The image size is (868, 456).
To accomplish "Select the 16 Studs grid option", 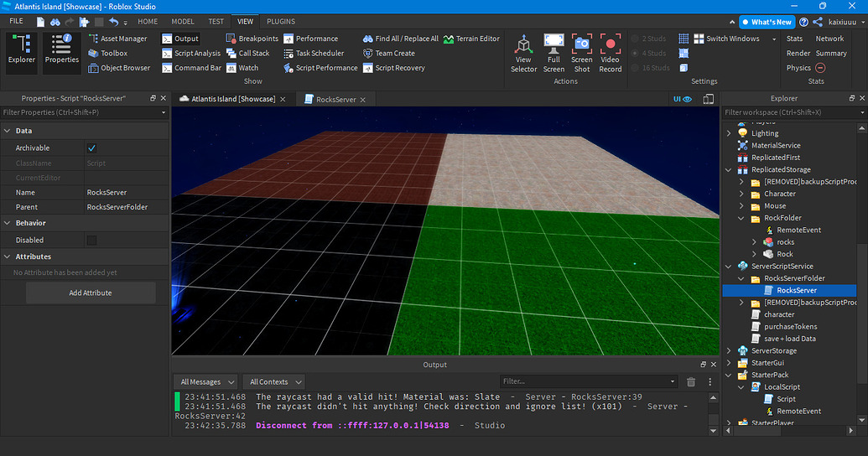I will pyautogui.click(x=651, y=68).
